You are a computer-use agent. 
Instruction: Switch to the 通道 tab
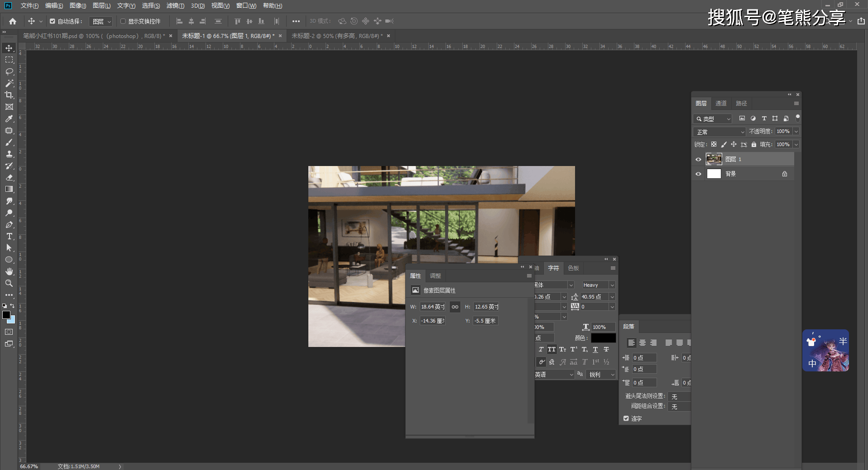tap(721, 104)
